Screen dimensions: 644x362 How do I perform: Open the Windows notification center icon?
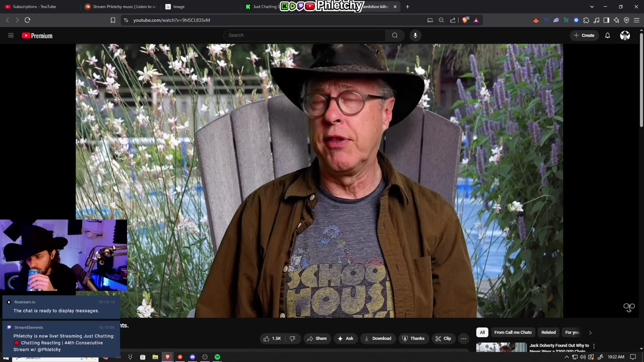[633, 357]
